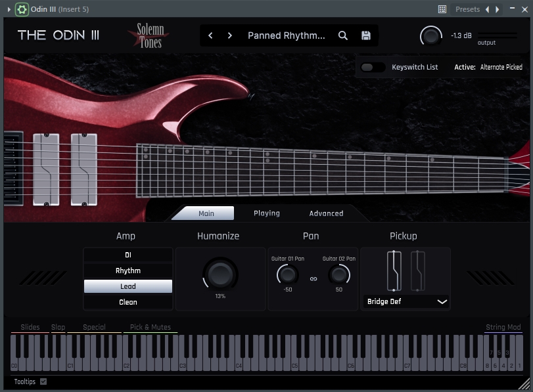The image size is (533, 392).
Task: Select the DI amp button
Action: [x=128, y=255]
